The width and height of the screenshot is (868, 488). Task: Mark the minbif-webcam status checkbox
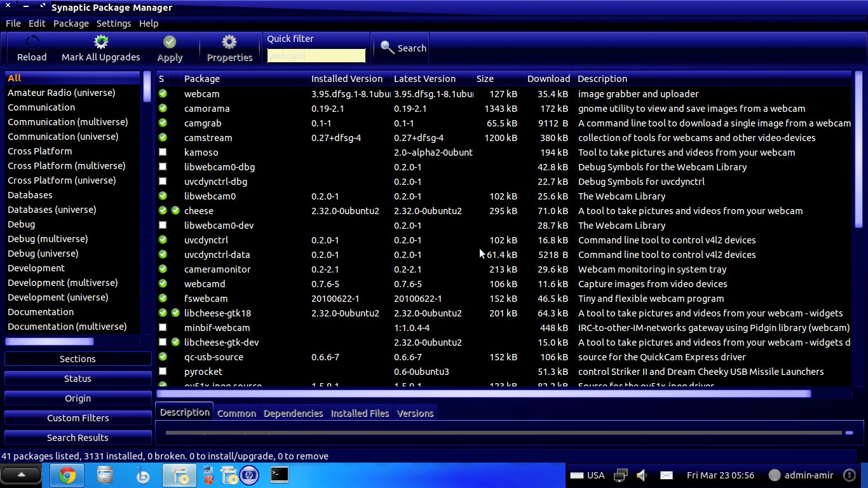pos(163,327)
